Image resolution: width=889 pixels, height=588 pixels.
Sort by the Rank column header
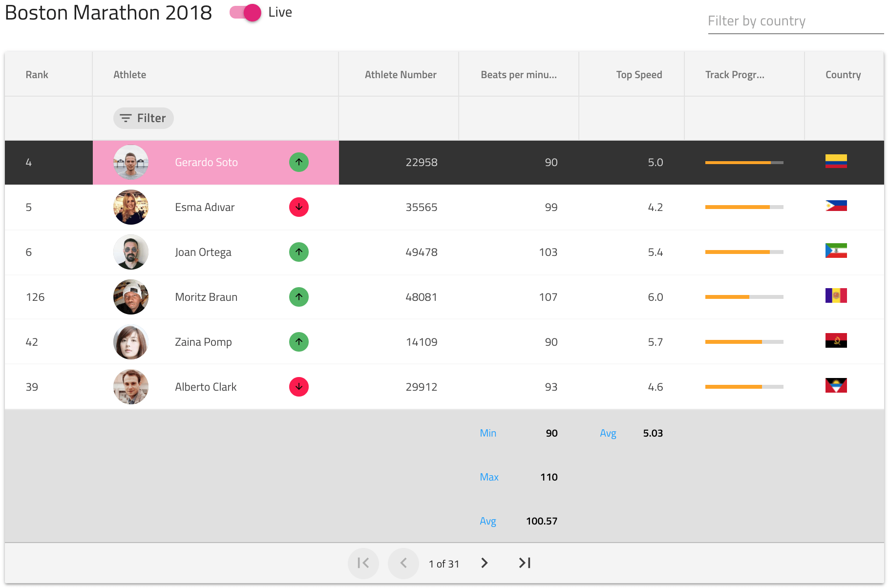pos(37,75)
